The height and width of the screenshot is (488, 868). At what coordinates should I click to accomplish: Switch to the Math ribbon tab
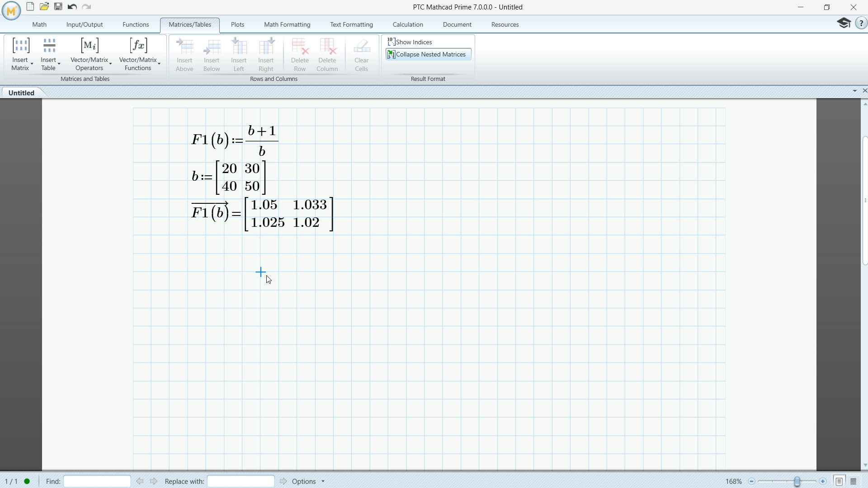(x=39, y=24)
